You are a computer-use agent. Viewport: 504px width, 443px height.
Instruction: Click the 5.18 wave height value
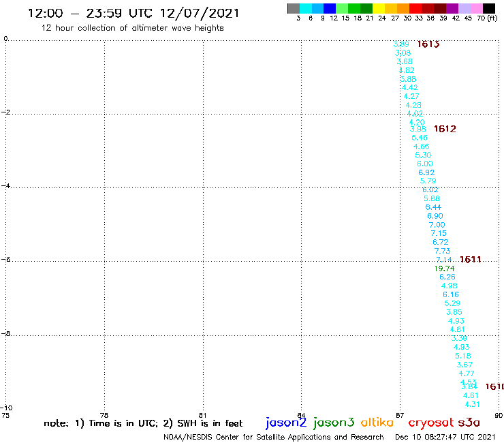pos(463,356)
